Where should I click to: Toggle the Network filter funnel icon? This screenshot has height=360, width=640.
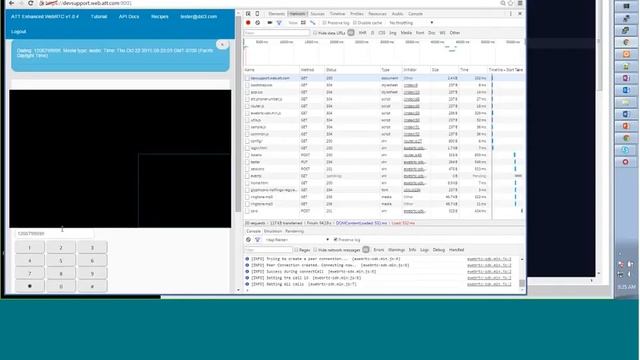[279, 23]
